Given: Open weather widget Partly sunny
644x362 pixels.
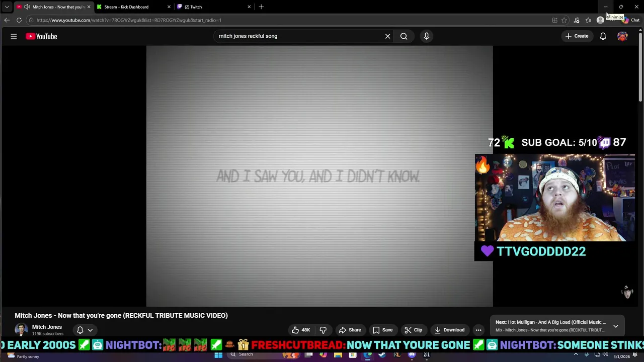Looking at the screenshot, I should pyautogui.click(x=23, y=356).
